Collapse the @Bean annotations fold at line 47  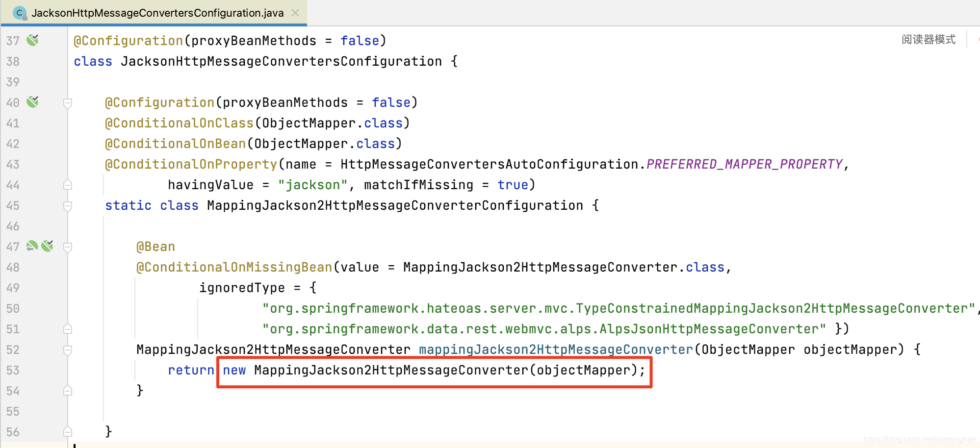pos(68,247)
